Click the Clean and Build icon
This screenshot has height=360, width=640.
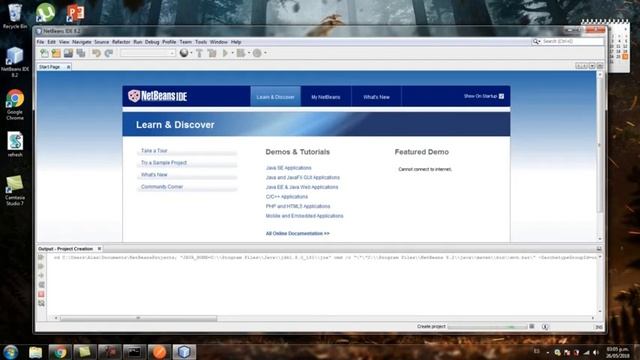[212, 53]
